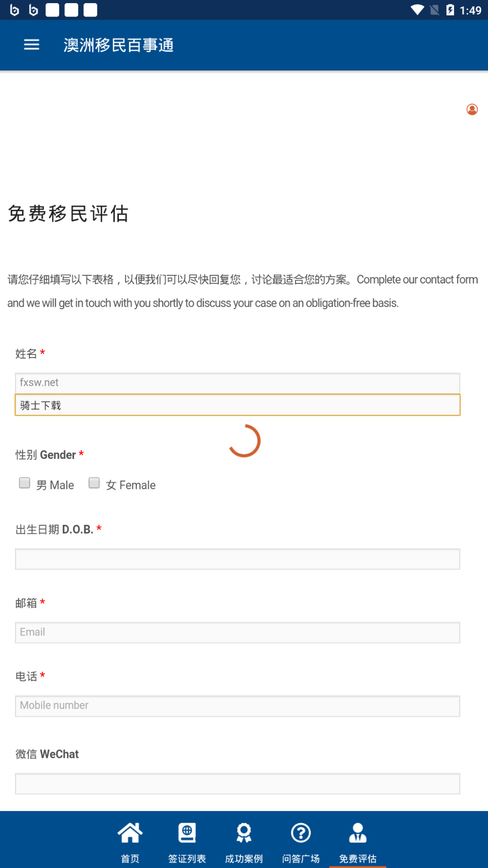
Task: Tap the battery icon in status bar
Action: [450, 10]
